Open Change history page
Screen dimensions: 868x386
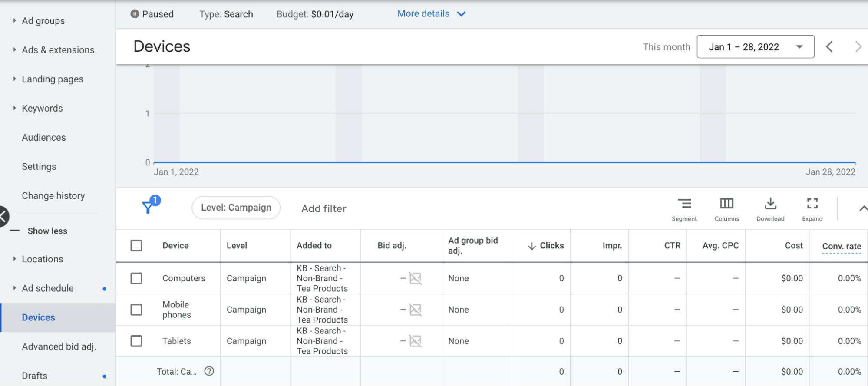tap(53, 196)
